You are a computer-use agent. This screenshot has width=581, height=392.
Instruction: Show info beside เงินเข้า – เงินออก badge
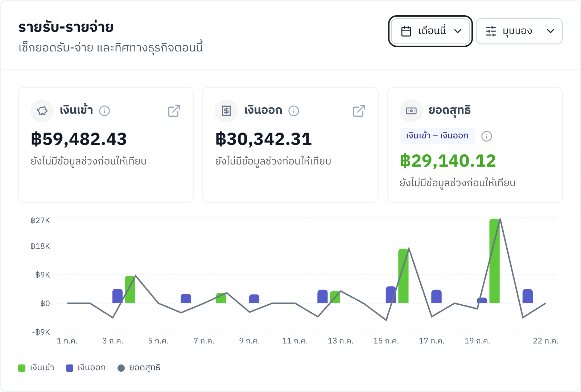click(487, 136)
